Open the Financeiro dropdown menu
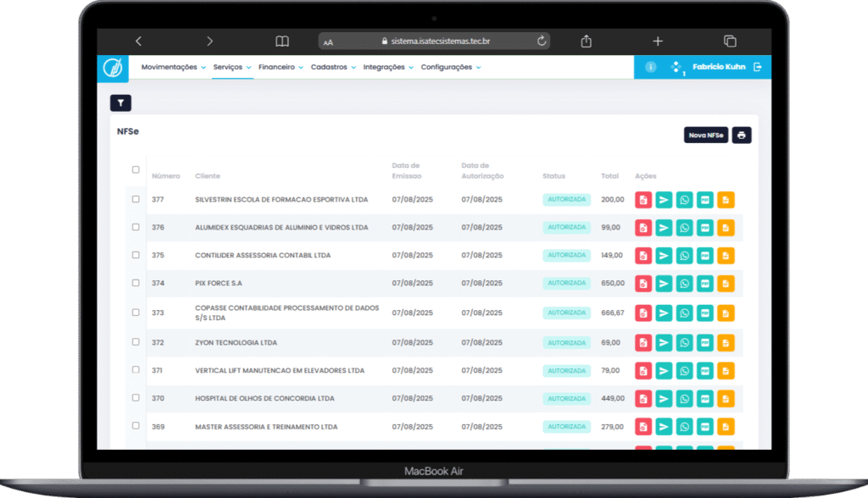 (281, 67)
